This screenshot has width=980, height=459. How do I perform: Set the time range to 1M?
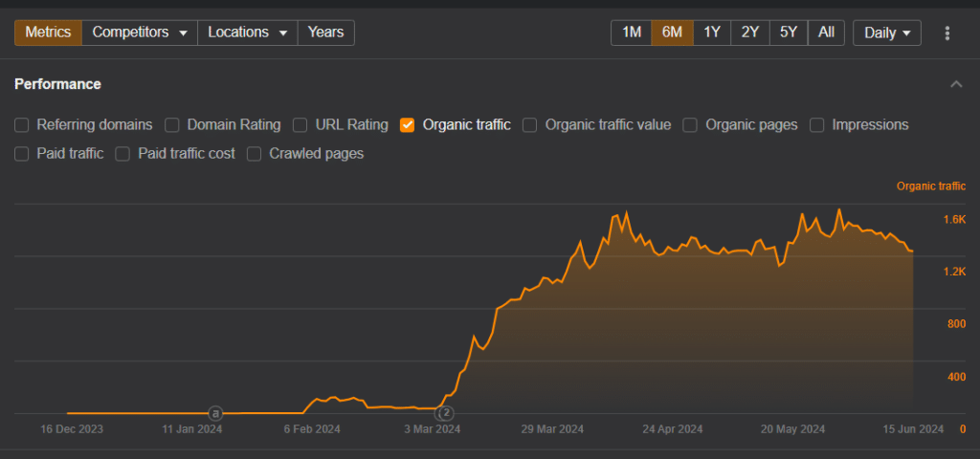click(x=632, y=33)
